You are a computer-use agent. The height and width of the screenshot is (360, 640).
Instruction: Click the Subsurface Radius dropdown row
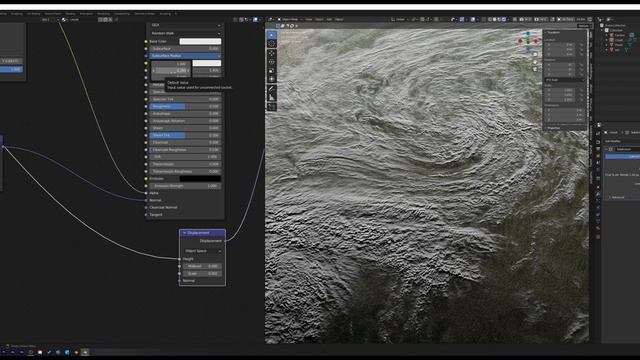click(186, 56)
